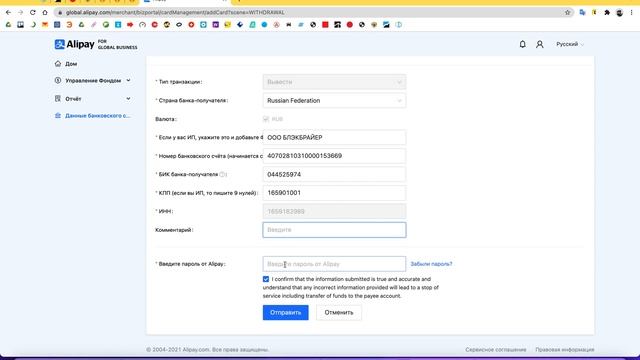Bookmark this page with the star icon

click(x=567, y=13)
